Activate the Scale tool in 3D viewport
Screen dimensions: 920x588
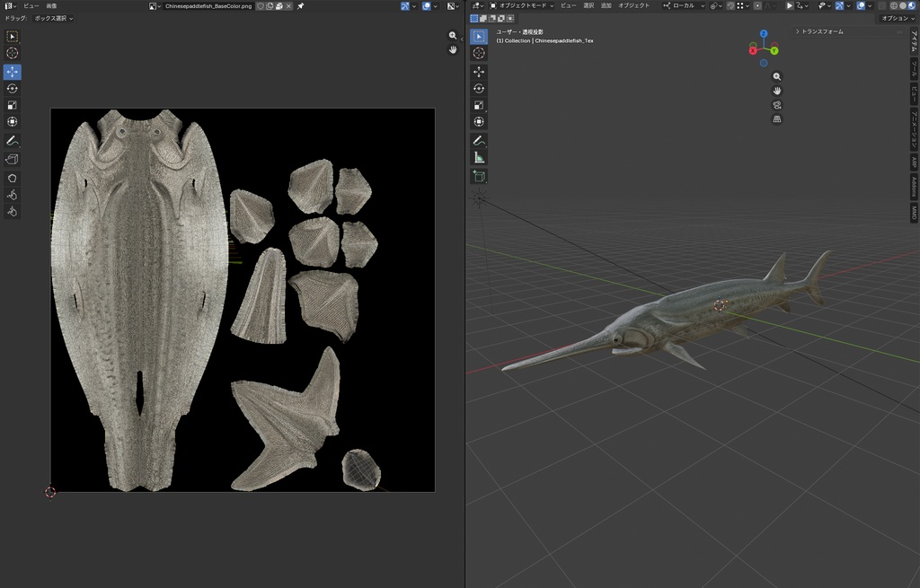coord(479,106)
